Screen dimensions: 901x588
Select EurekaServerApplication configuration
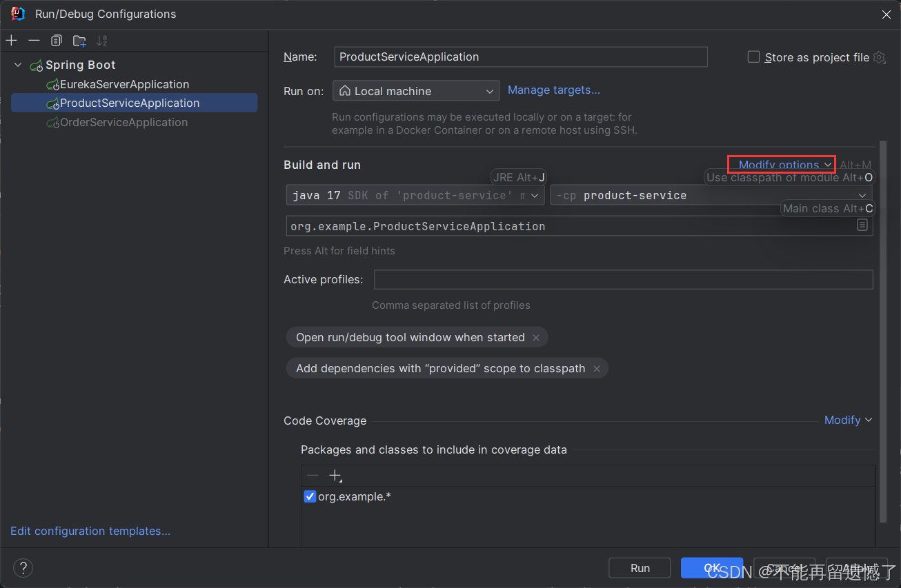tap(124, 84)
